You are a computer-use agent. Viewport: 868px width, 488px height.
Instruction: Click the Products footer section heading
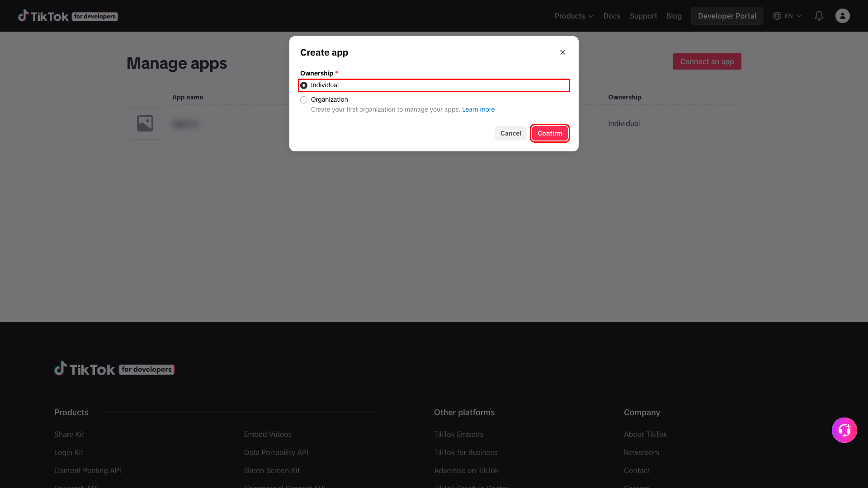tap(71, 413)
